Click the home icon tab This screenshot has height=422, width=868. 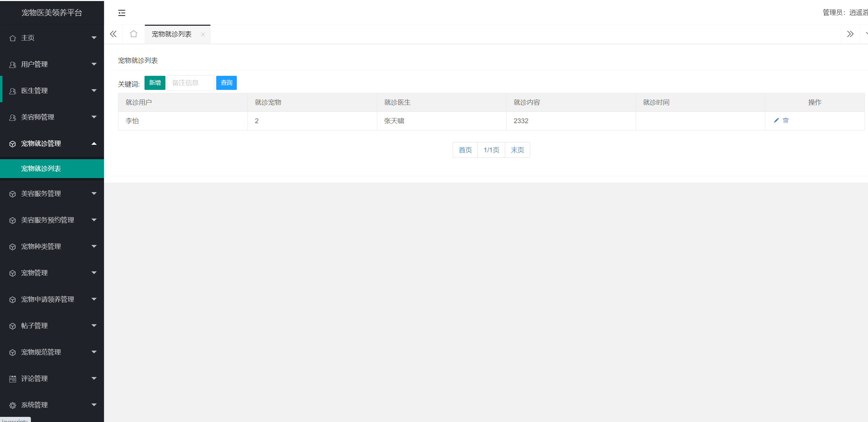coord(134,34)
